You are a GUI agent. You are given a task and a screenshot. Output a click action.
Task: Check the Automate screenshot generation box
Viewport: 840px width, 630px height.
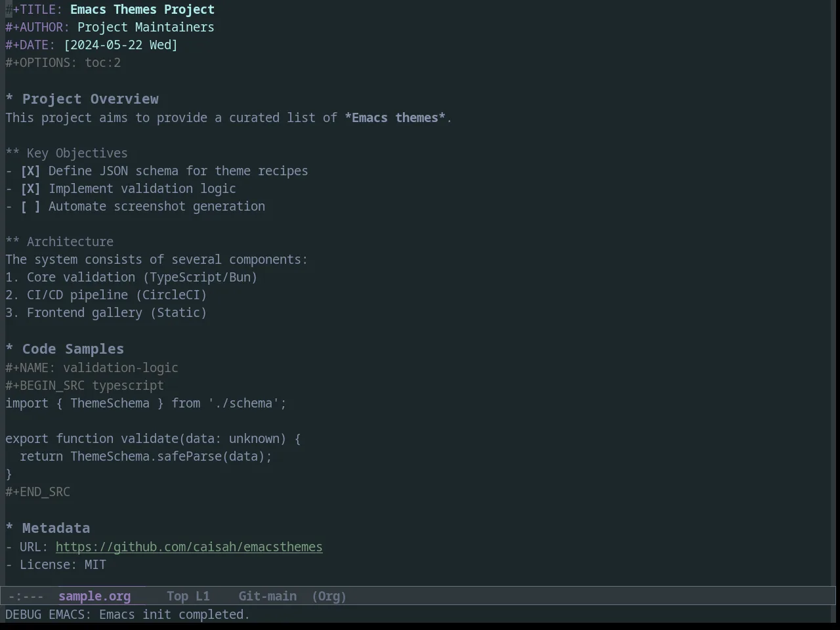30,207
